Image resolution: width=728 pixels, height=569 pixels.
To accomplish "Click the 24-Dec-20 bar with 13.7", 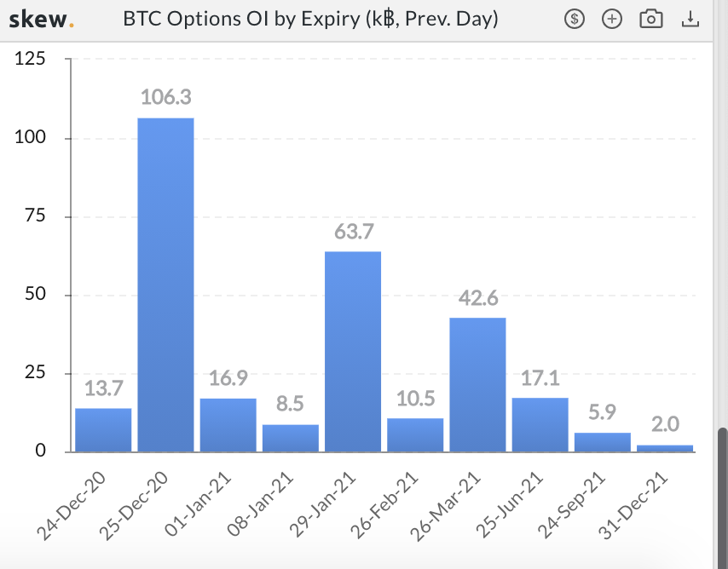I will pos(103,430).
